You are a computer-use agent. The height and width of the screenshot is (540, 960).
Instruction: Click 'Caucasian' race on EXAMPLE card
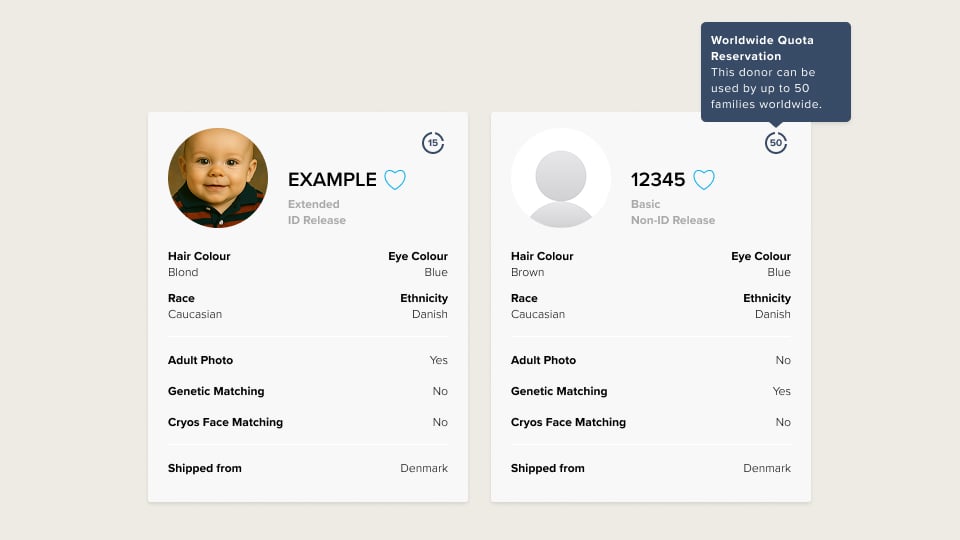tap(195, 314)
